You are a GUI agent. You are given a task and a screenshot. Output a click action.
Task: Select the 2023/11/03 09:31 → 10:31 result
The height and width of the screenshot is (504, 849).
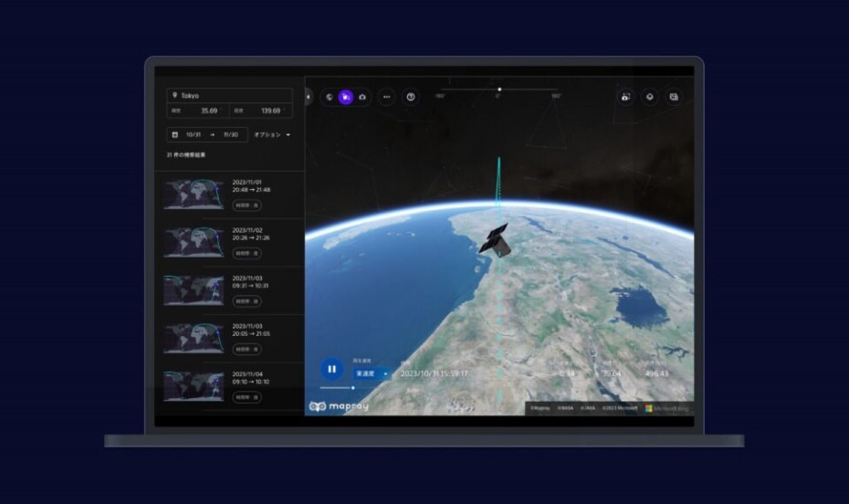[x=250, y=281]
